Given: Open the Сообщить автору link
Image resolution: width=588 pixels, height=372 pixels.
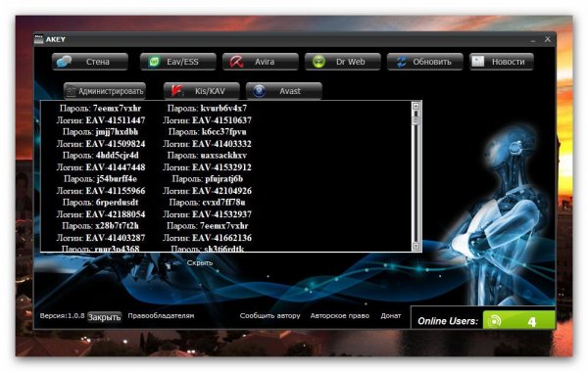Looking at the screenshot, I should (x=270, y=316).
